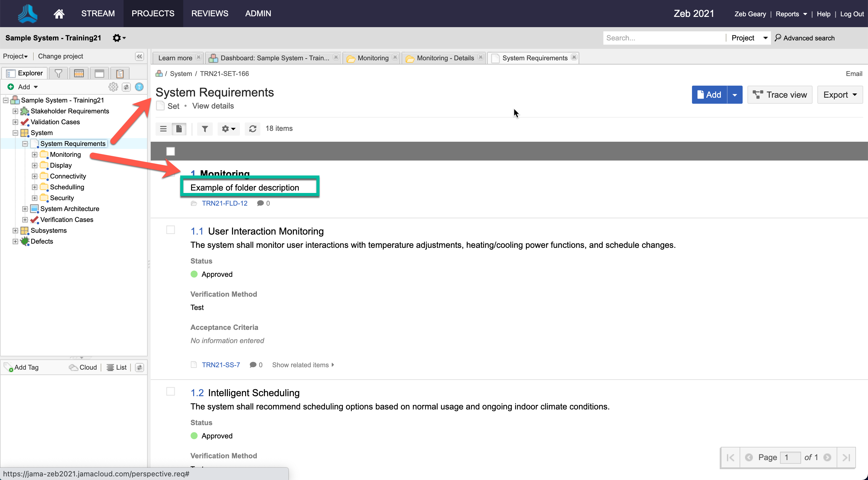Click the project root breadcrumb icon
The width and height of the screenshot is (868, 480).
click(x=159, y=74)
